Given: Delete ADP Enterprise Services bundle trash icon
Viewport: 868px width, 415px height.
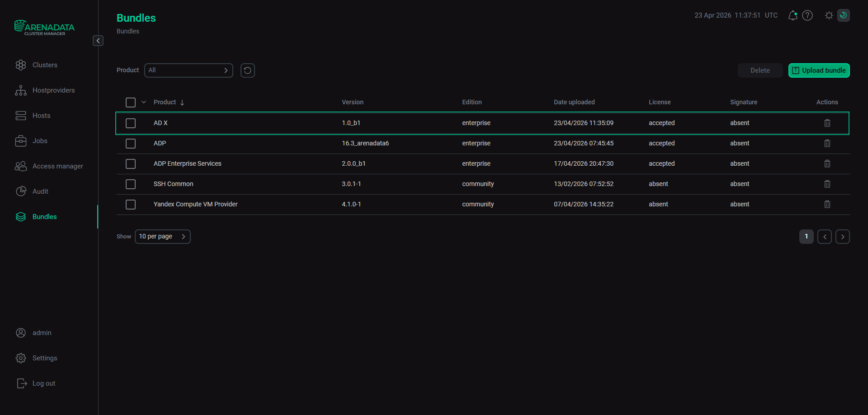Looking at the screenshot, I should click(827, 163).
